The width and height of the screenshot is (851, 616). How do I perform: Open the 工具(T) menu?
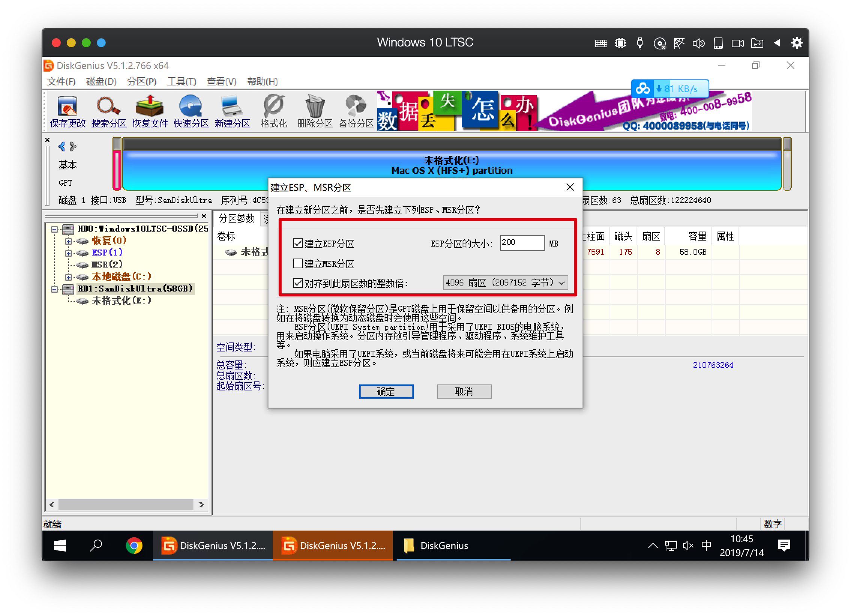(x=181, y=81)
